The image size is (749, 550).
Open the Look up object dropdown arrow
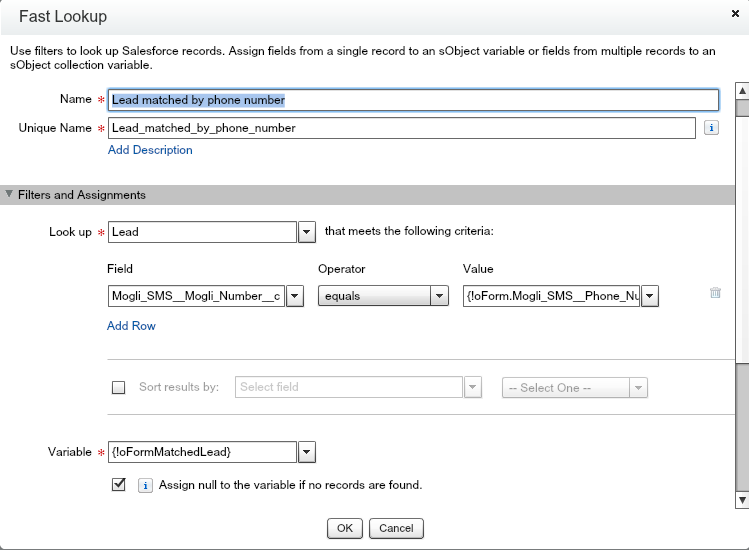[x=307, y=232]
